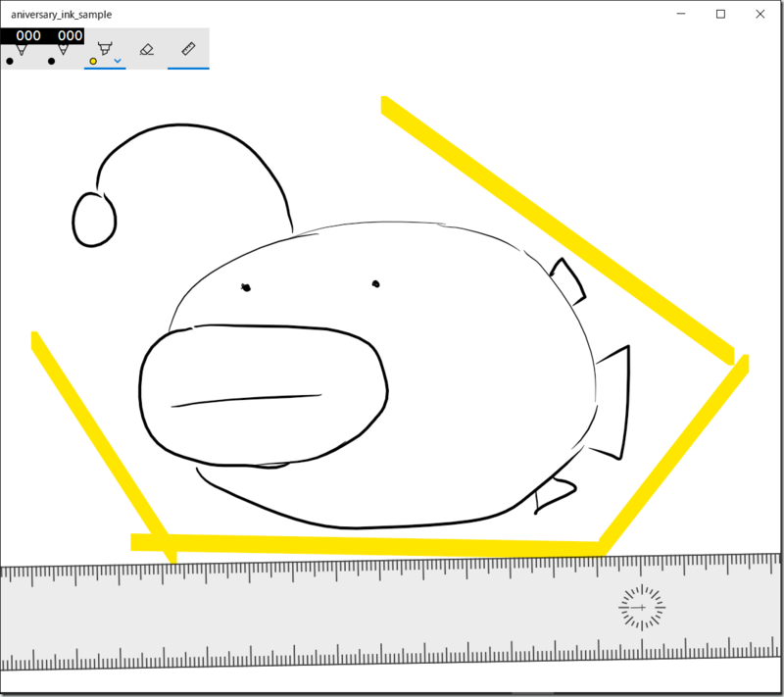Screen dimensions: 784x697
Task: Toggle the ruler tool button
Action: click(x=188, y=49)
